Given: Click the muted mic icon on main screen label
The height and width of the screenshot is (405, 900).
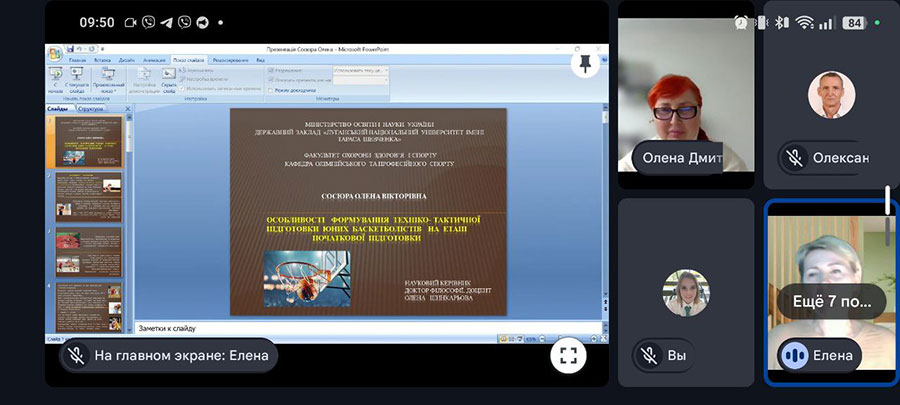Looking at the screenshot, I should click(x=76, y=355).
